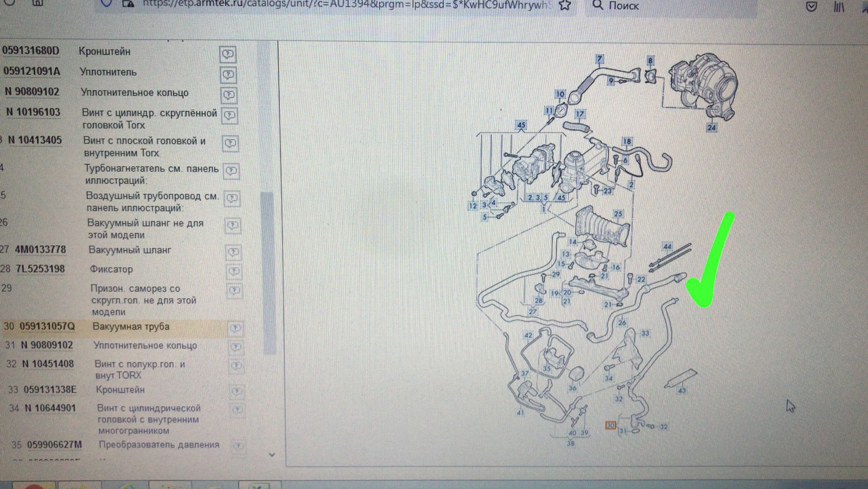Viewport: 868px width, 489px height.
Task: Open the browser Library icon
Action: tap(839, 7)
